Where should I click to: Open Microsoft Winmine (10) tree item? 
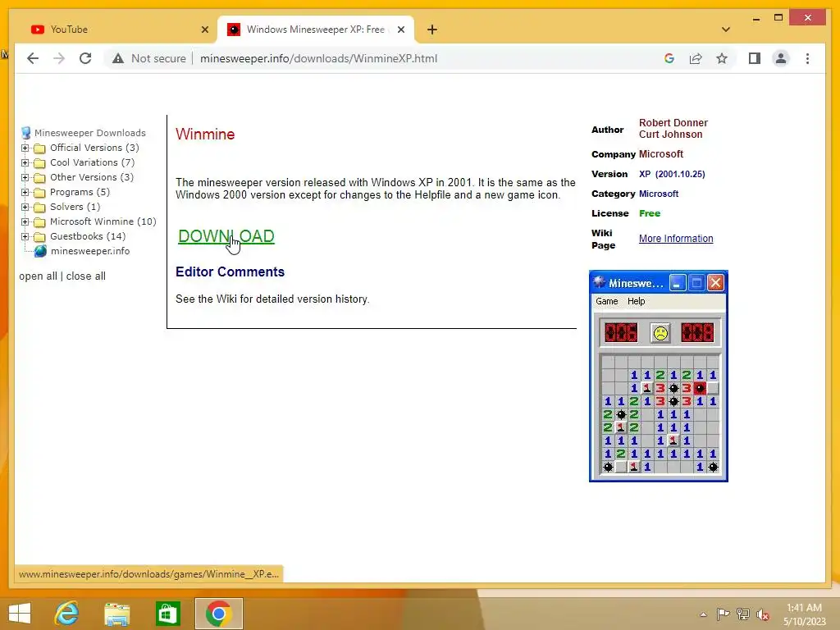[x=103, y=221]
